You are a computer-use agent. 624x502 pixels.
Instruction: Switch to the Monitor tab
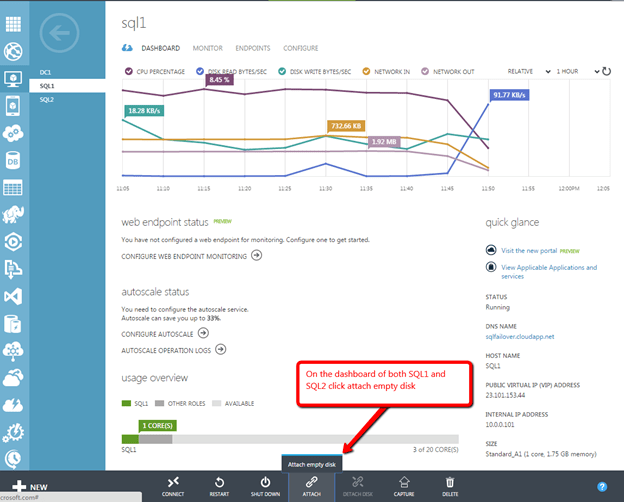207,48
